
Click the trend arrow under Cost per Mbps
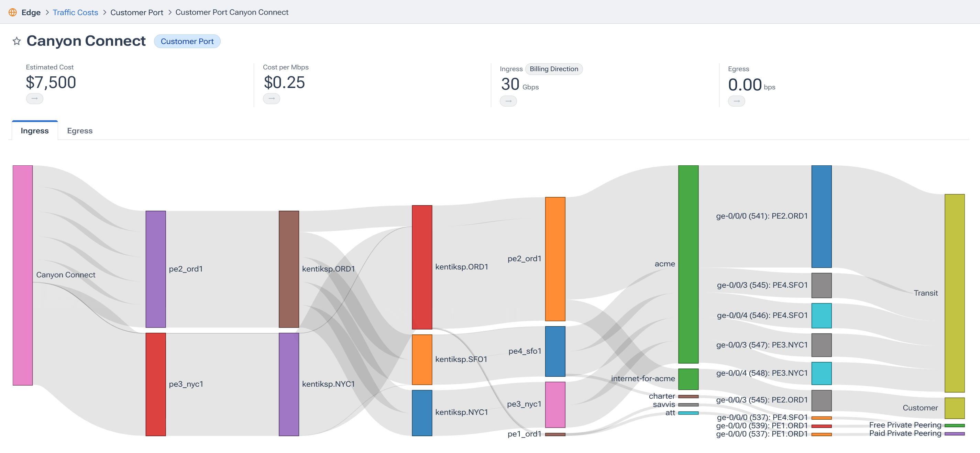click(x=271, y=99)
